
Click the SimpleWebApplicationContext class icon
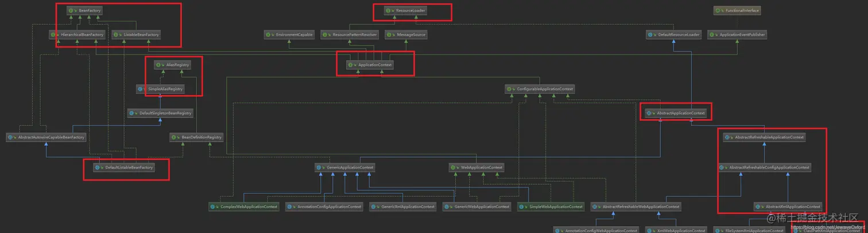coord(522,207)
